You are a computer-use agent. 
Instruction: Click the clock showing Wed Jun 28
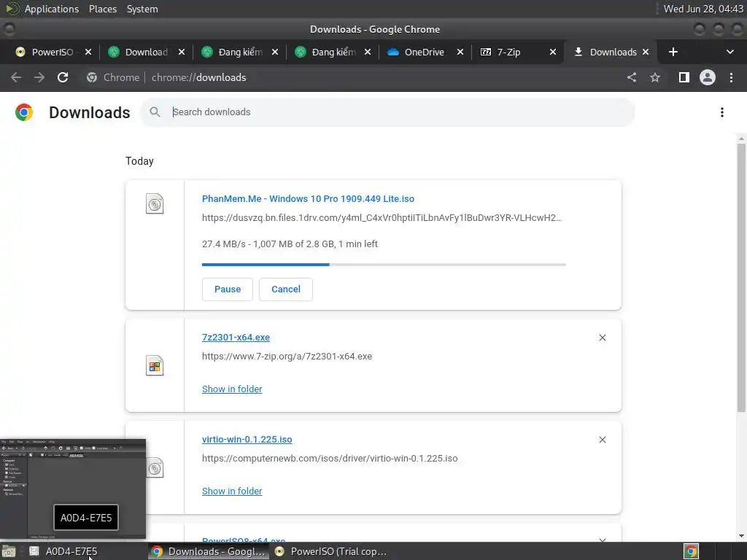pos(703,9)
